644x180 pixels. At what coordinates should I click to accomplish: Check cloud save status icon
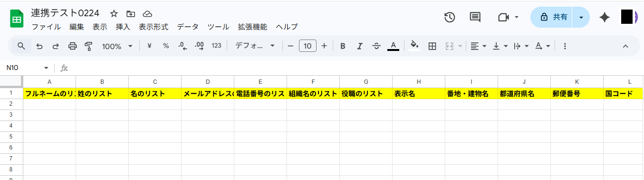coord(147,14)
